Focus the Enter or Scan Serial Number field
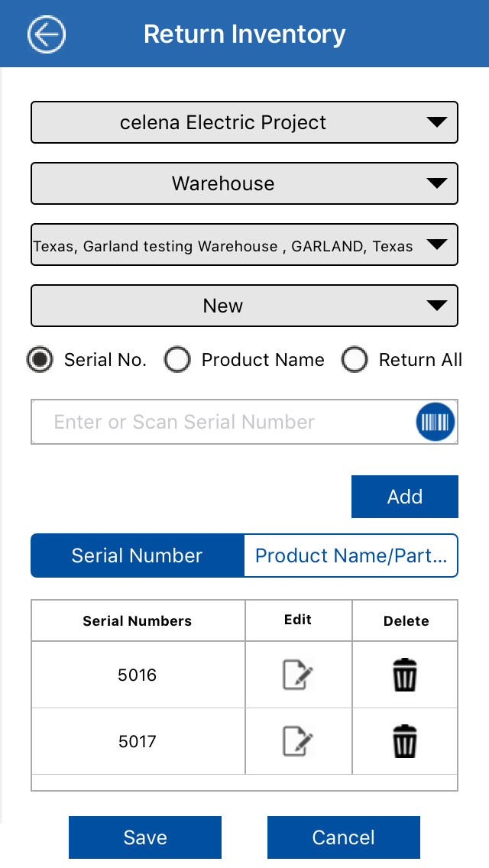Screen dimensions: 489x868 click(x=222, y=422)
